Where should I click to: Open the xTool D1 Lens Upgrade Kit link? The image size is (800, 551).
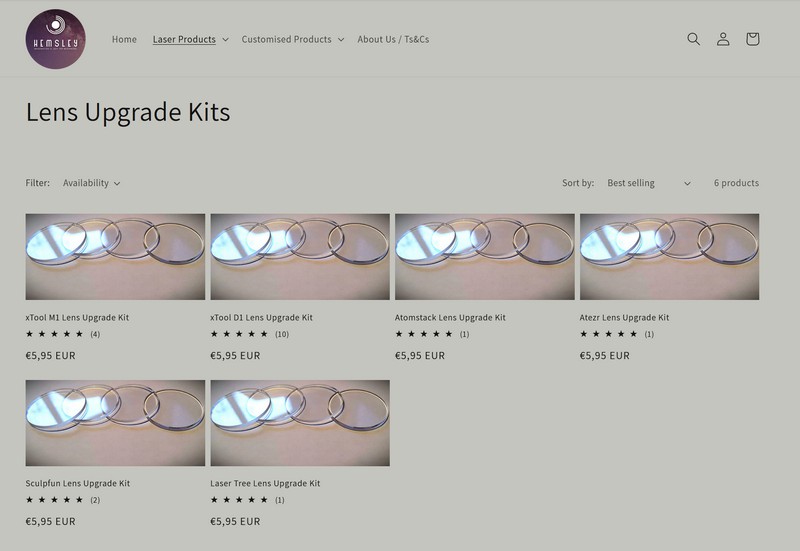click(x=261, y=317)
